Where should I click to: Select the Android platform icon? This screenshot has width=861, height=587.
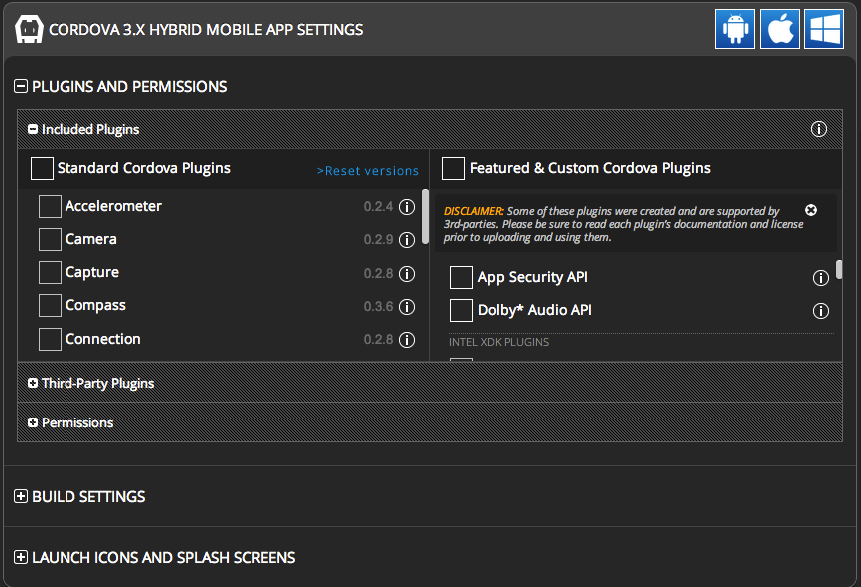point(735,29)
